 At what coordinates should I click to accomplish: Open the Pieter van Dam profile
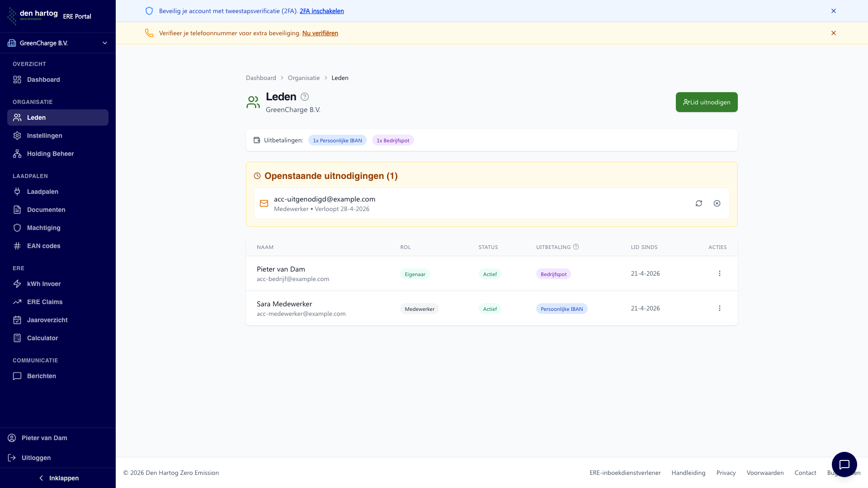click(x=58, y=438)
